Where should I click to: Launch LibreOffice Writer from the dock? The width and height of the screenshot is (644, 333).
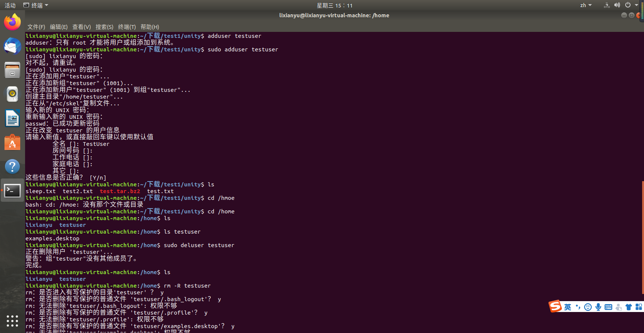tap(12, 118)
